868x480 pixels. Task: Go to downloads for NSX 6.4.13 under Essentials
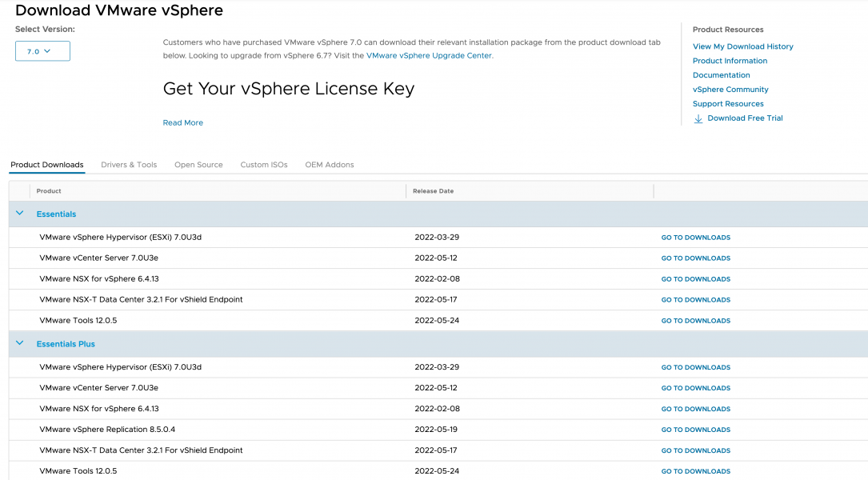pos(696,279)
